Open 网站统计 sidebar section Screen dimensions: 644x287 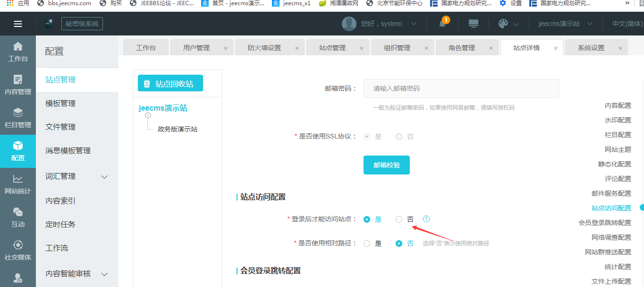[x=18, y=184]
